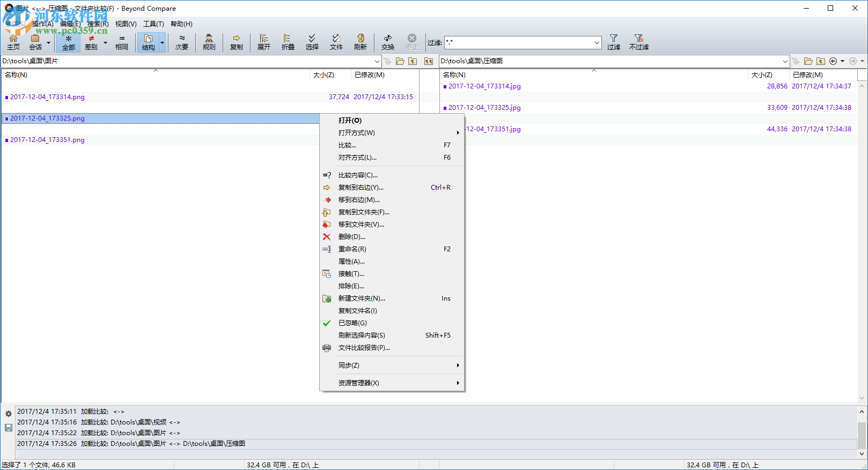Open the 差别 filter dropdown arrow

coord(105,42)
